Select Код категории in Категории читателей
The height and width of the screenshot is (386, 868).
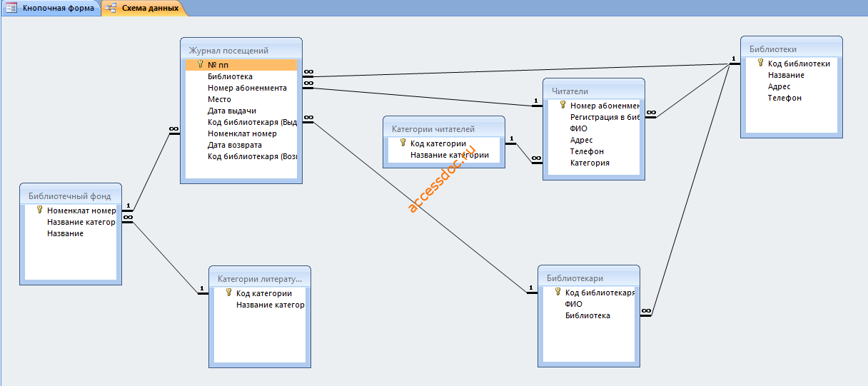coord(443,143)
